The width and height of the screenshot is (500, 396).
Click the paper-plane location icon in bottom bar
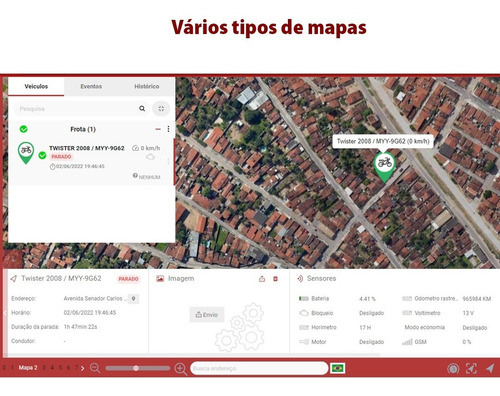coord(490,368)
